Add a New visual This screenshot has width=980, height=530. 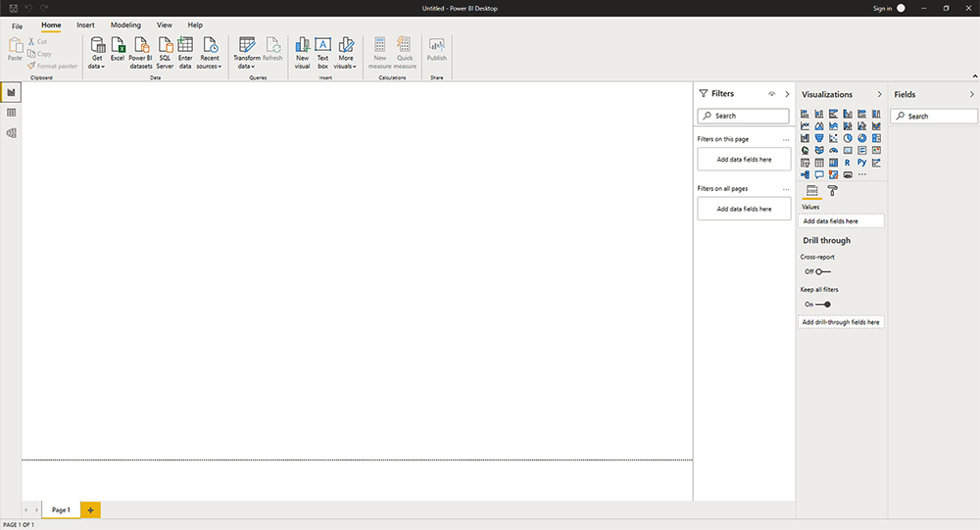click(x=303, y=53)
